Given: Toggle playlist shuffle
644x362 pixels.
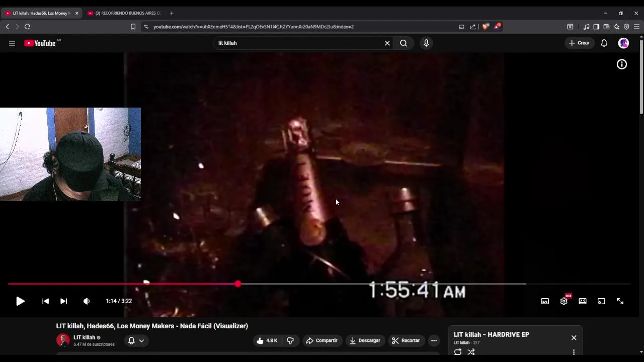Looking at the screenshot, I should (471, 352).
